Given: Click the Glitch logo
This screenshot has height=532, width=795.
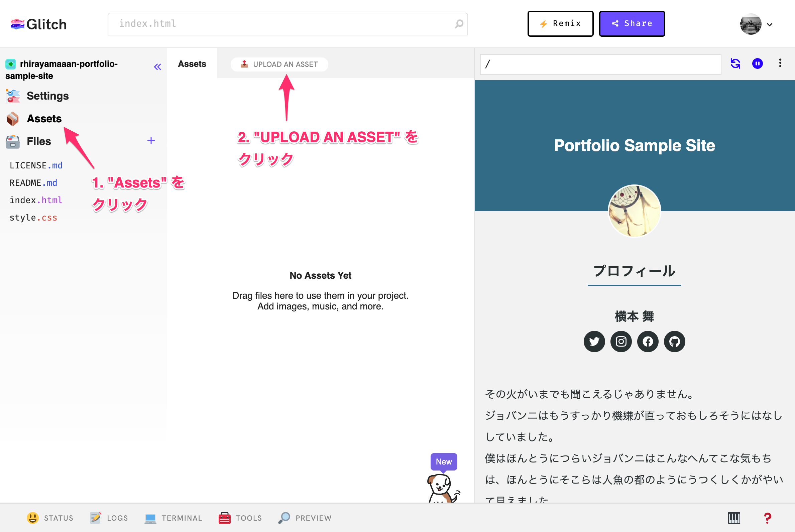Looking at the screenshot, I should (38, 24).
